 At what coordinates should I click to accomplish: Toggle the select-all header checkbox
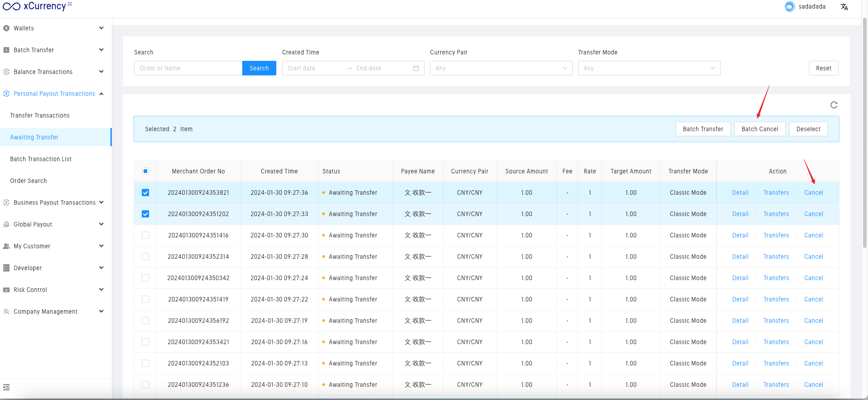(145, 171)
